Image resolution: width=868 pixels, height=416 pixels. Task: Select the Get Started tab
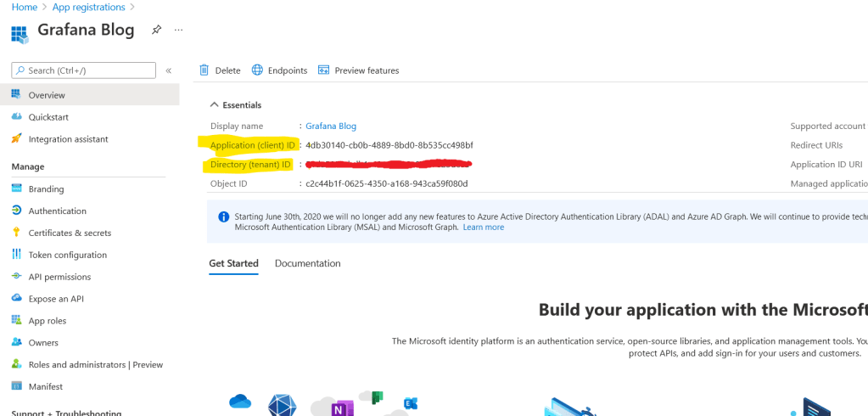[233, 263]
